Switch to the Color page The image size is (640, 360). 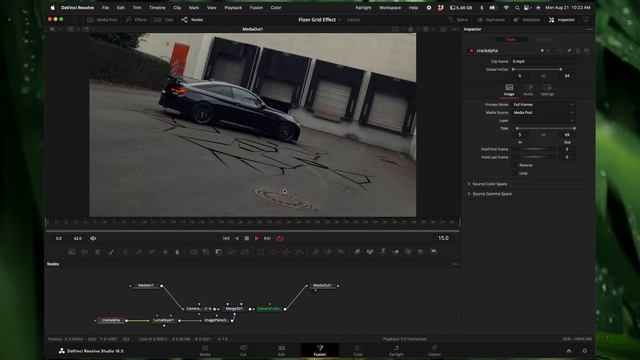(358, 351)
